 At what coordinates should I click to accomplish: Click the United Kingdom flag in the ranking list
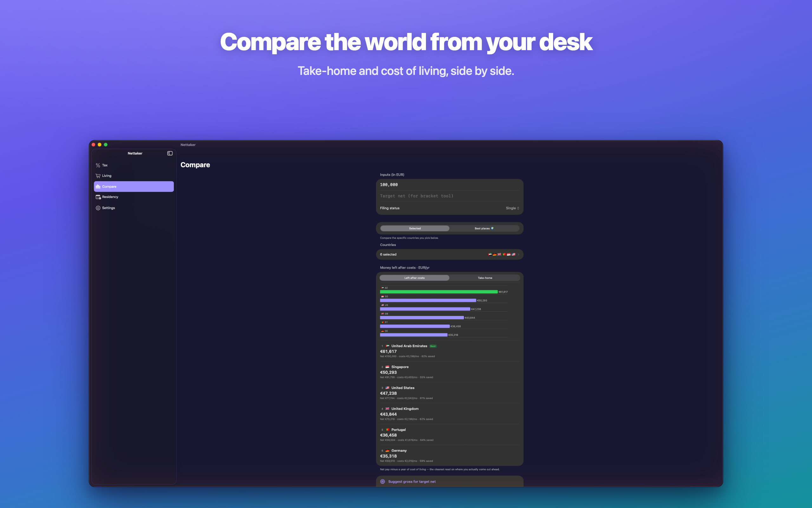(387, 409)
